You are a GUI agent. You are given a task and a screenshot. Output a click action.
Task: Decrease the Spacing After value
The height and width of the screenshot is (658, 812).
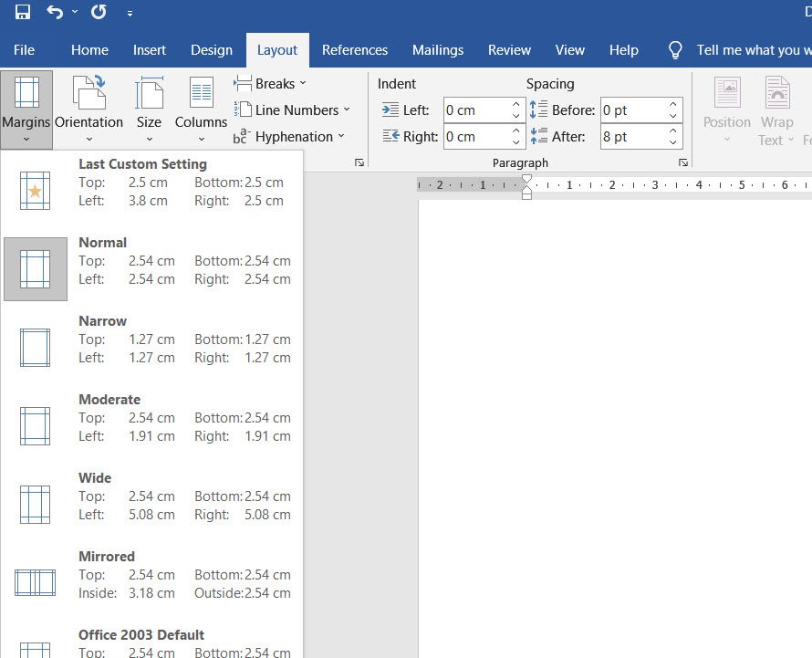[672, 142]
